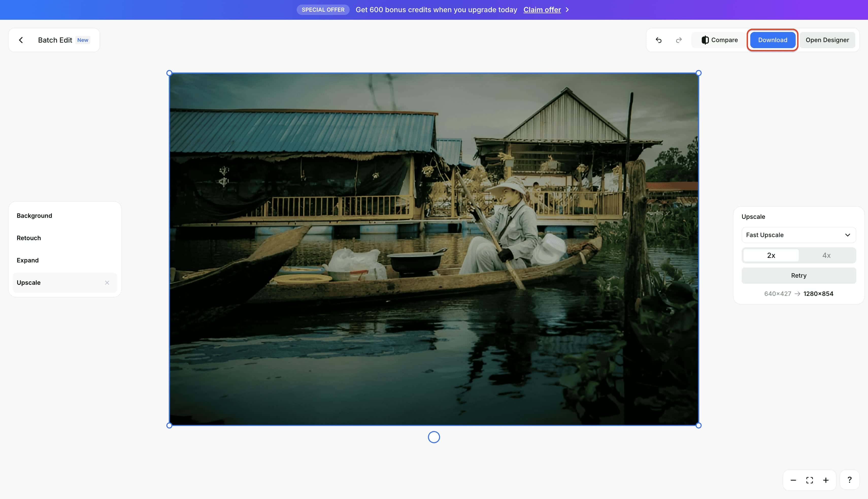The width and height of the screenshot is (868, 499).
Task: Redo the last edit
Action: click(679, 40)
